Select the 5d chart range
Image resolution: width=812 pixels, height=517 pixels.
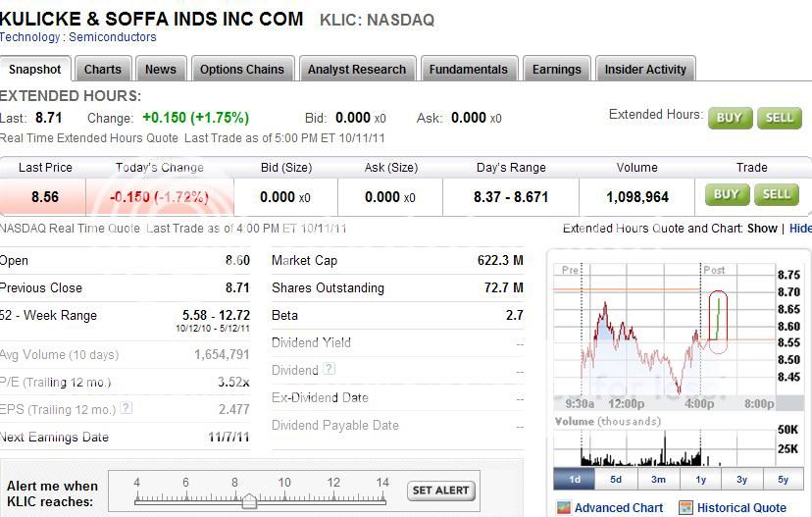pos(616,480)
